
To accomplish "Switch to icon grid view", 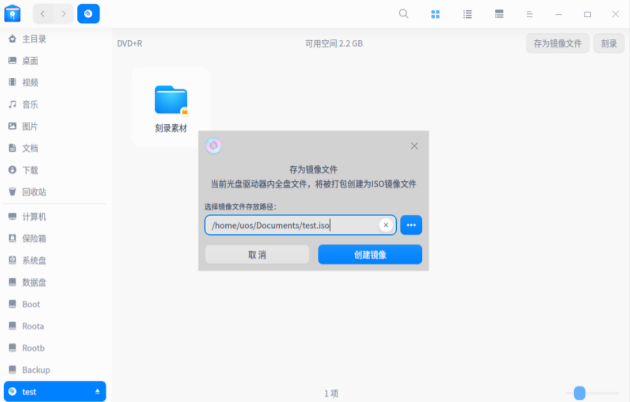I will click(x=435, y=14).
